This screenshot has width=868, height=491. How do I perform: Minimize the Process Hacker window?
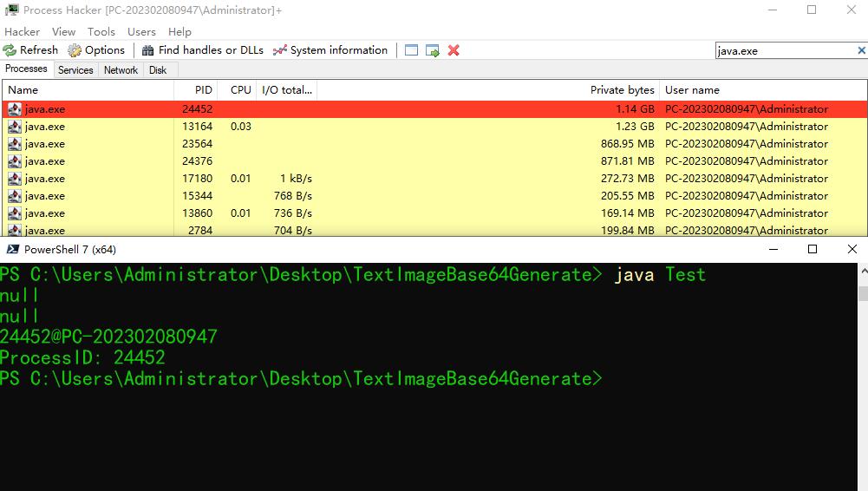(773, 10)
